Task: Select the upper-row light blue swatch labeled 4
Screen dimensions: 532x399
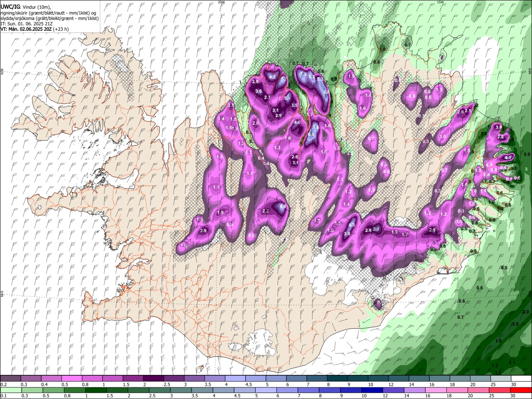Action: pos(234,379)
